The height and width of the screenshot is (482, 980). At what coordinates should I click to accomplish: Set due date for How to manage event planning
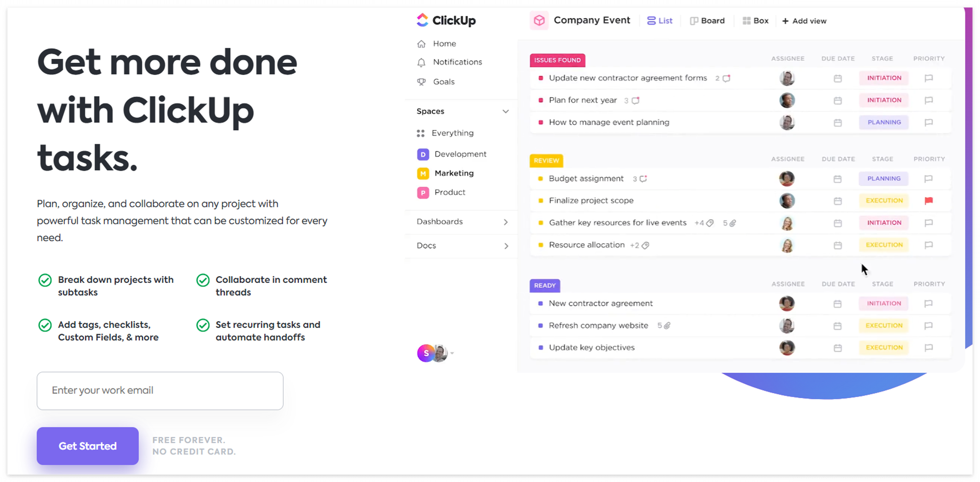pos(837,123)
